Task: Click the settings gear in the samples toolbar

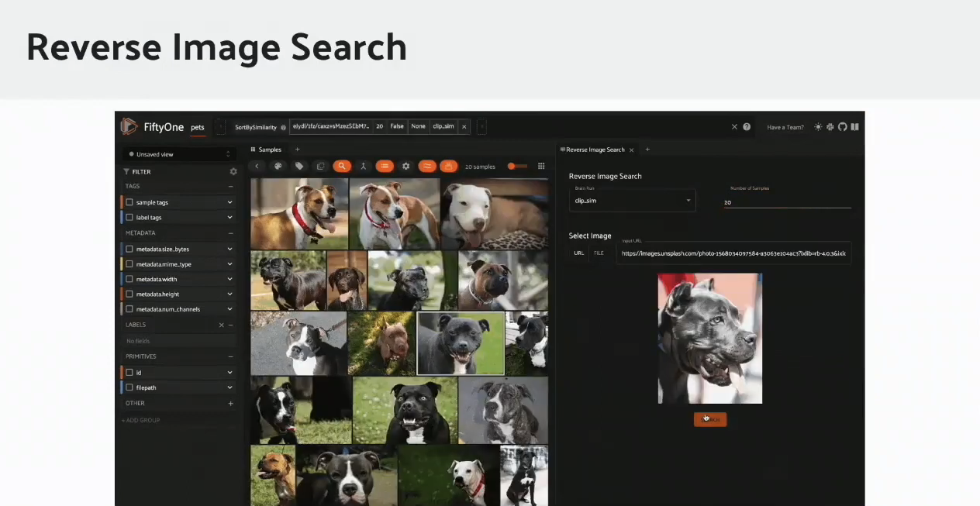Action: [405, 166]
